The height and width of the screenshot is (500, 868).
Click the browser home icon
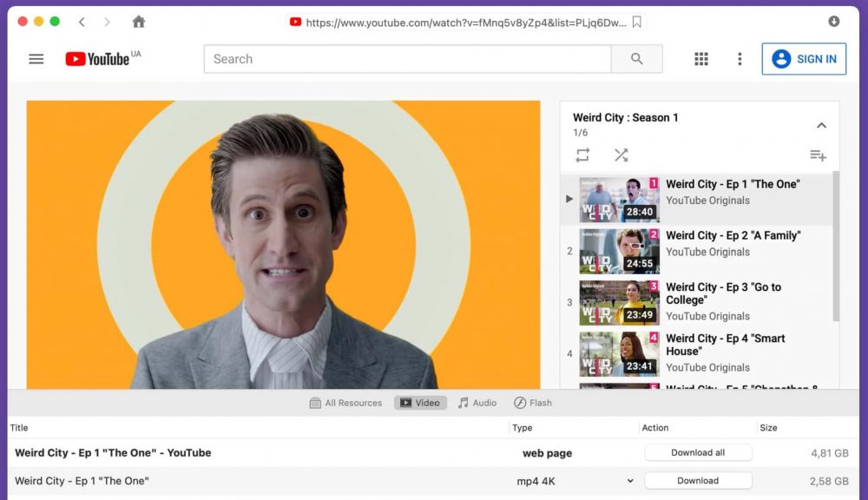138,22
